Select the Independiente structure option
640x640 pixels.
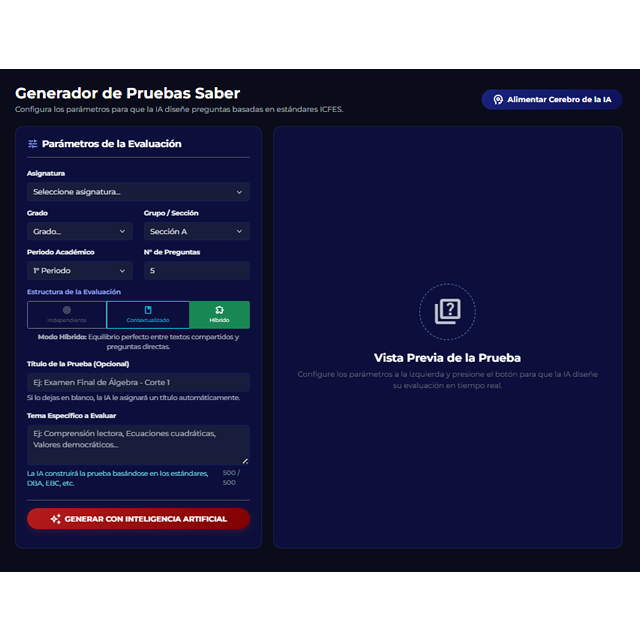[67, 315]
